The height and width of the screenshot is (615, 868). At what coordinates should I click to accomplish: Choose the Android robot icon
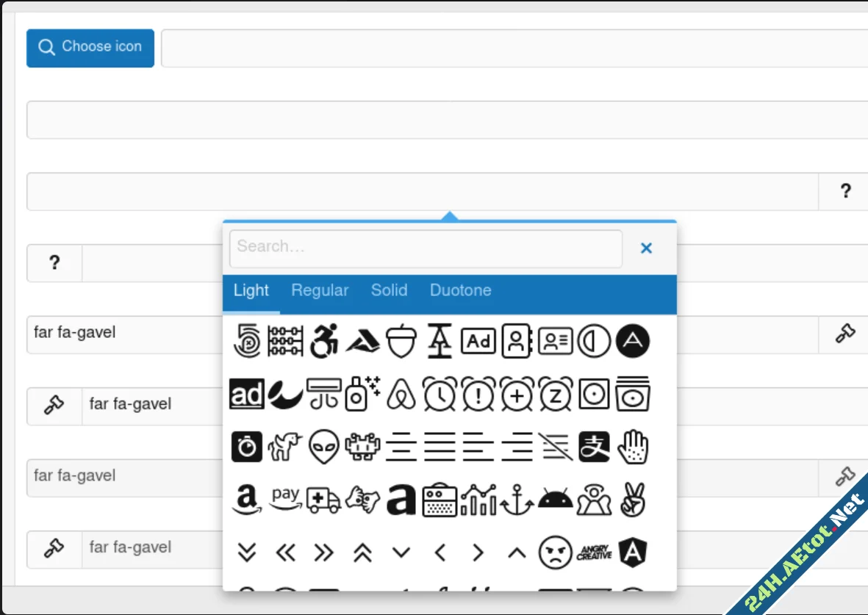(555, 500)
